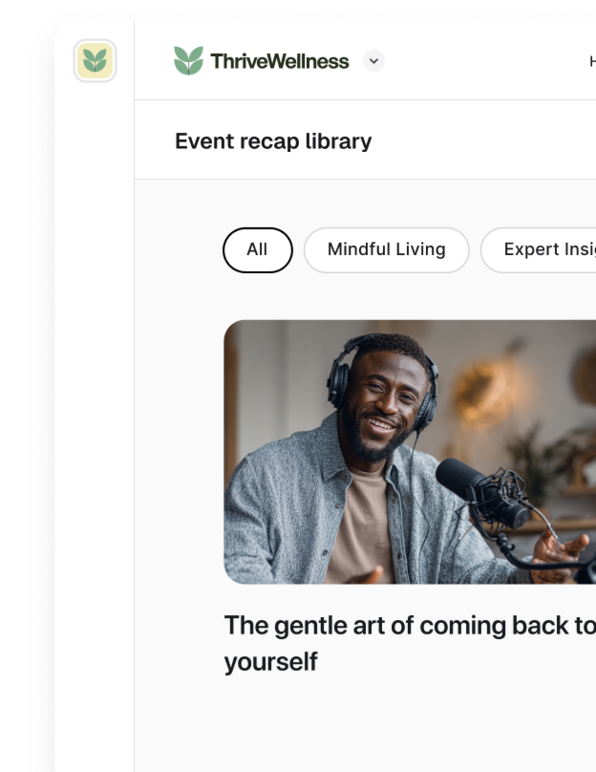Click the glowing lamp in thumbnail background
This screenshot has height=772, width=596.
point(485,391)
